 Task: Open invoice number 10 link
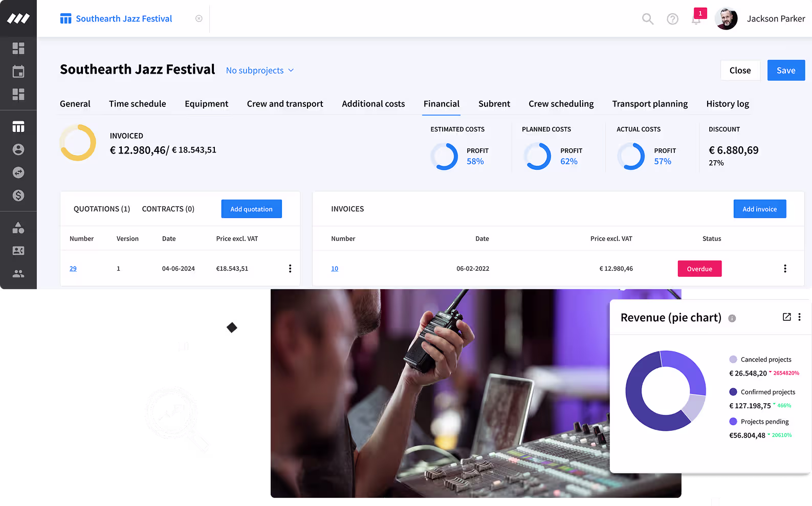[335, 269]
